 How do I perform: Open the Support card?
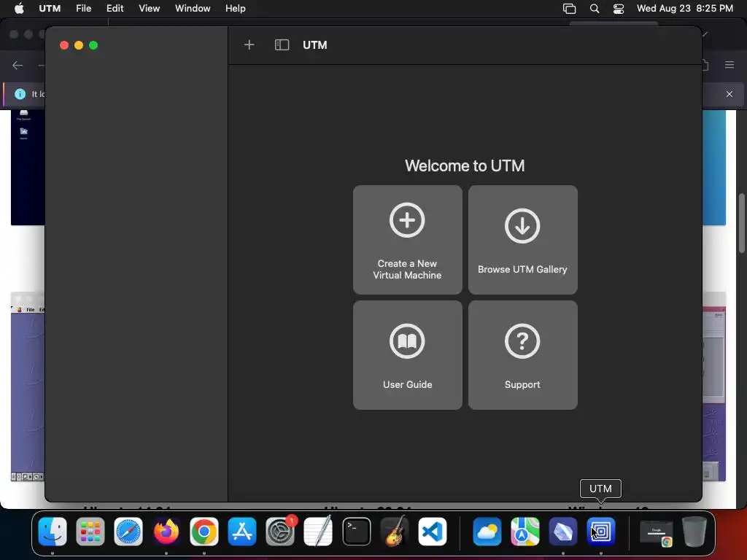pos(522,355)
